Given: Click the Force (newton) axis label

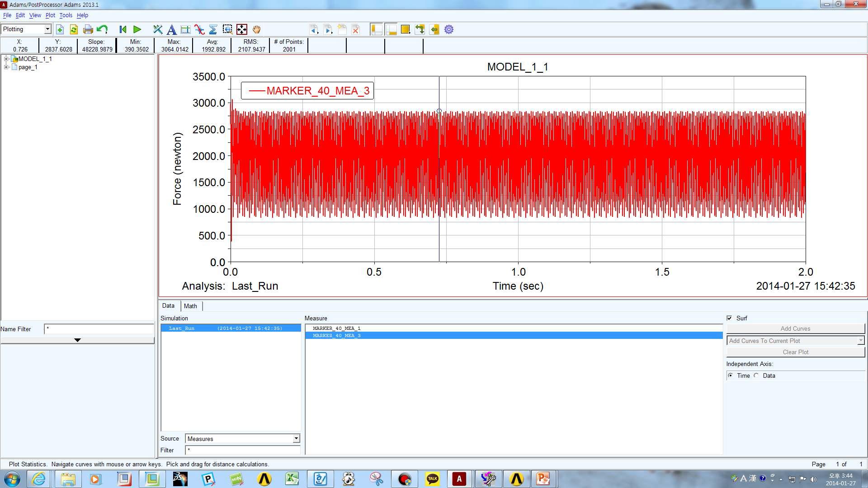Looking at the screenshot, I should coord(177,169).
